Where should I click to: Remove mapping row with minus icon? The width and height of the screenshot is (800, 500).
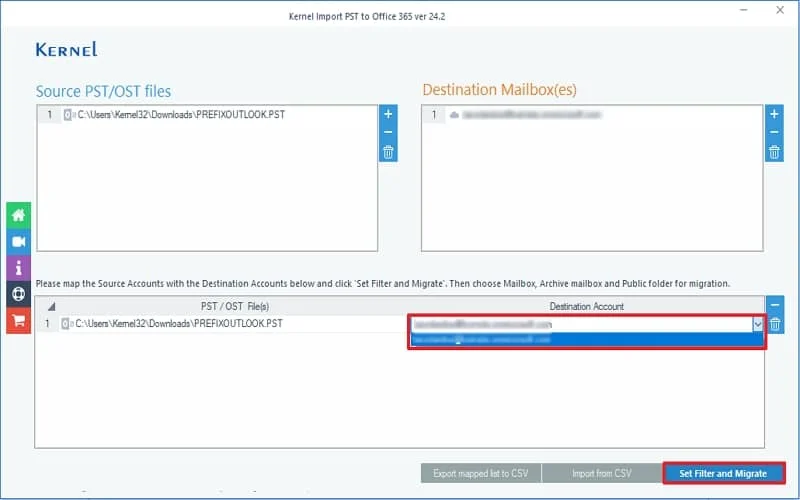774,305
